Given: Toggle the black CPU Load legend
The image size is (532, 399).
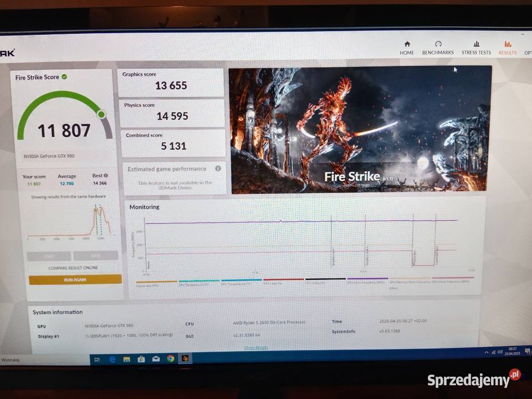Looking at the screenshot, I should (325, 281).
